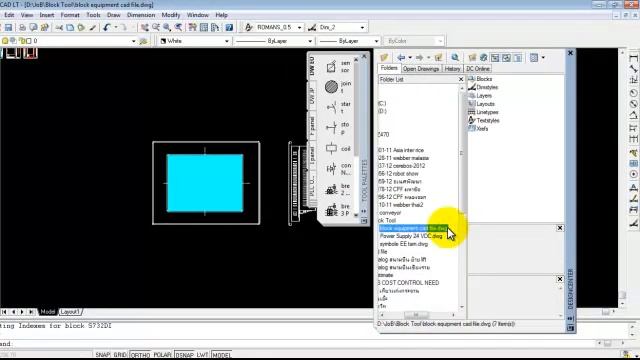Open the Modify menu
The height and width of the screenshot is (360, 640).
tap(171, 15)
